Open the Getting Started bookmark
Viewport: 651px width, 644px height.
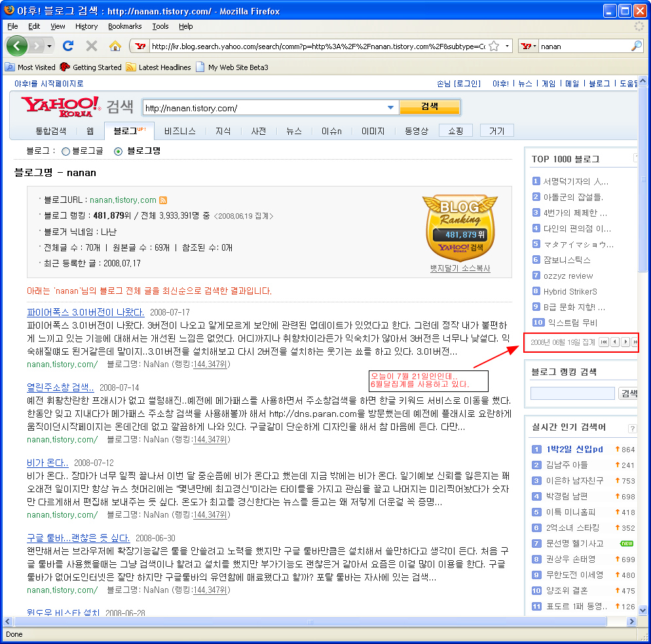click(90, 67)
